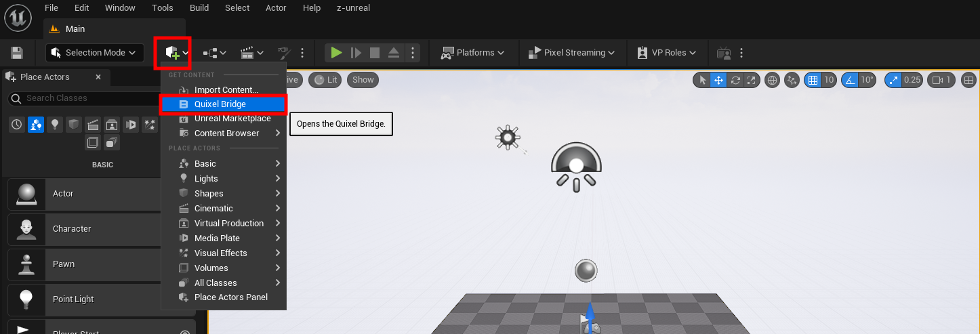This screenshot has height=334, width=980.
Task: Click the Multi-User camera broadcast icon
Action: 724,53
